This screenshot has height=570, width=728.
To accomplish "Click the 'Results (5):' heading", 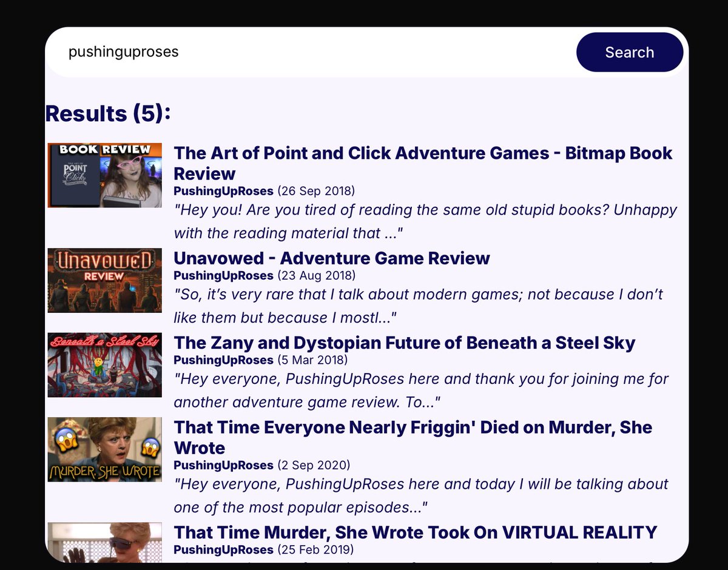I will click(x=108, y=113).
